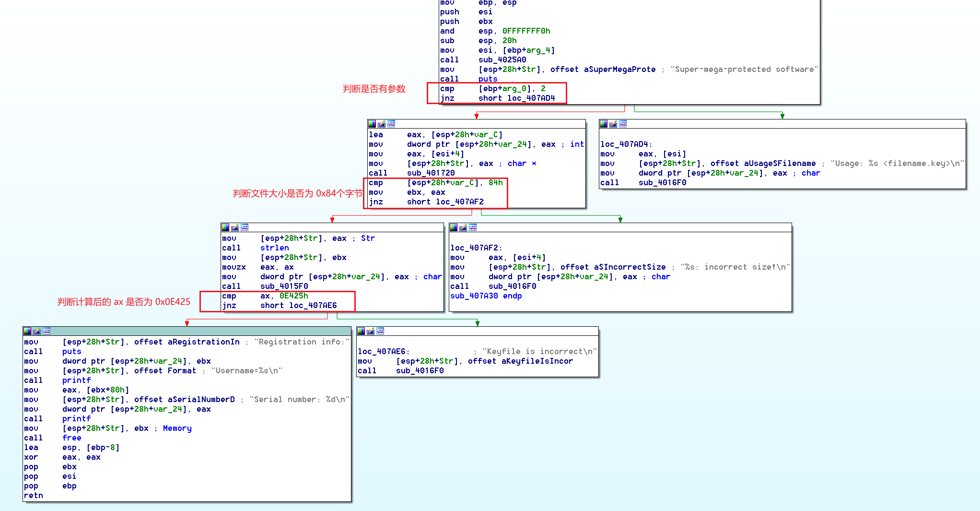Click 'offset Format' Username string reference

pyautogui.click(x=165, y=371)
